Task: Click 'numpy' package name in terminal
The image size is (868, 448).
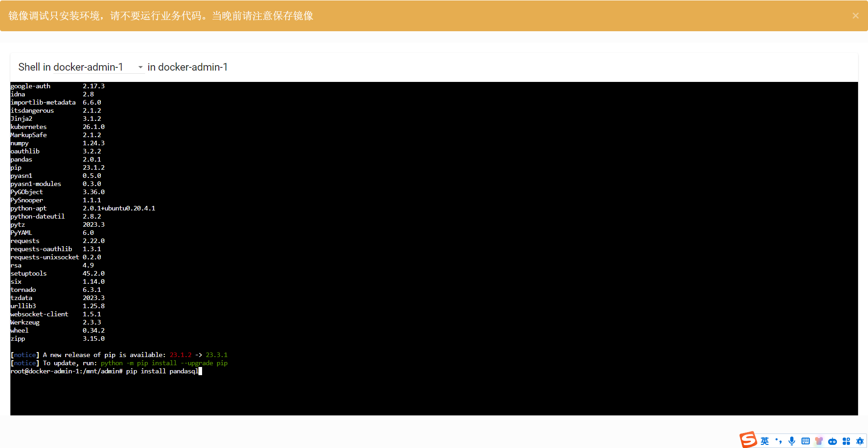Action: pyautogui.click(x=19, y=143)
